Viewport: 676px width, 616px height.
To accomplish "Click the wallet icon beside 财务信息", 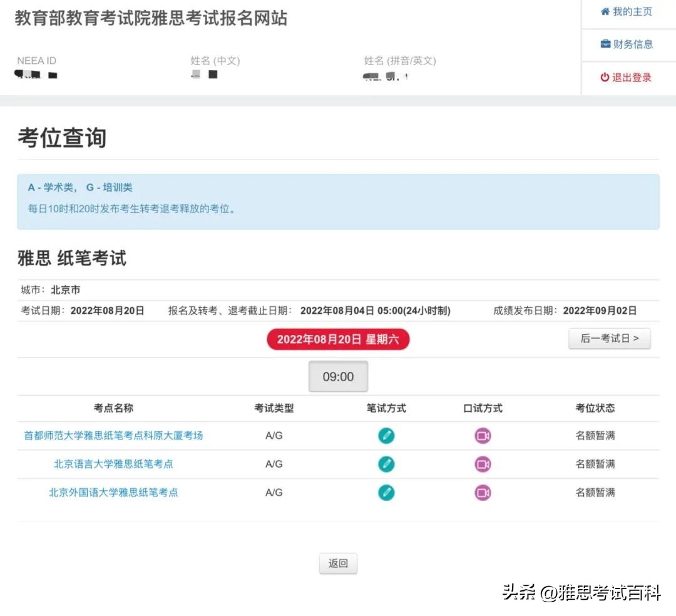I will click(605, 44).
